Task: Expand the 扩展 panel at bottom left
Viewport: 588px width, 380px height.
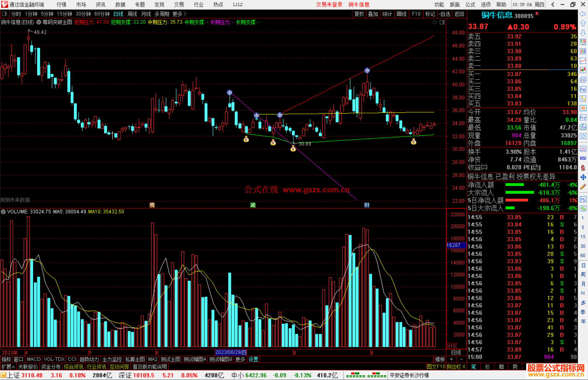Action: [x=8, y=367]
